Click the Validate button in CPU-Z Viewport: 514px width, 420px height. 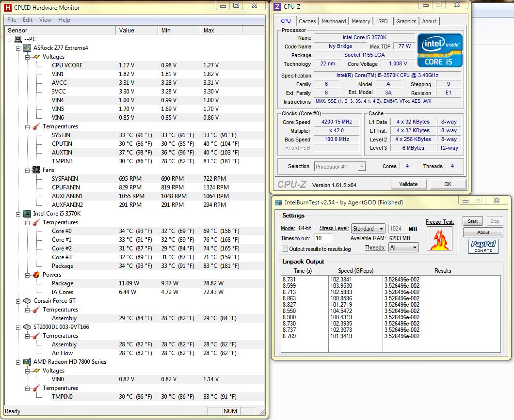409,184
